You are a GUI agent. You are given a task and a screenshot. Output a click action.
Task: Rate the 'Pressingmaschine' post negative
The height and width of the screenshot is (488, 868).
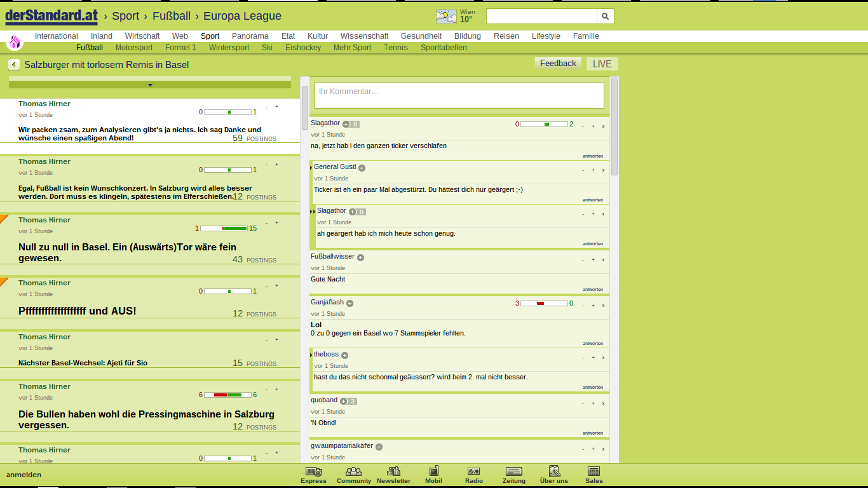pyautogui.click(x=267, y=390)
